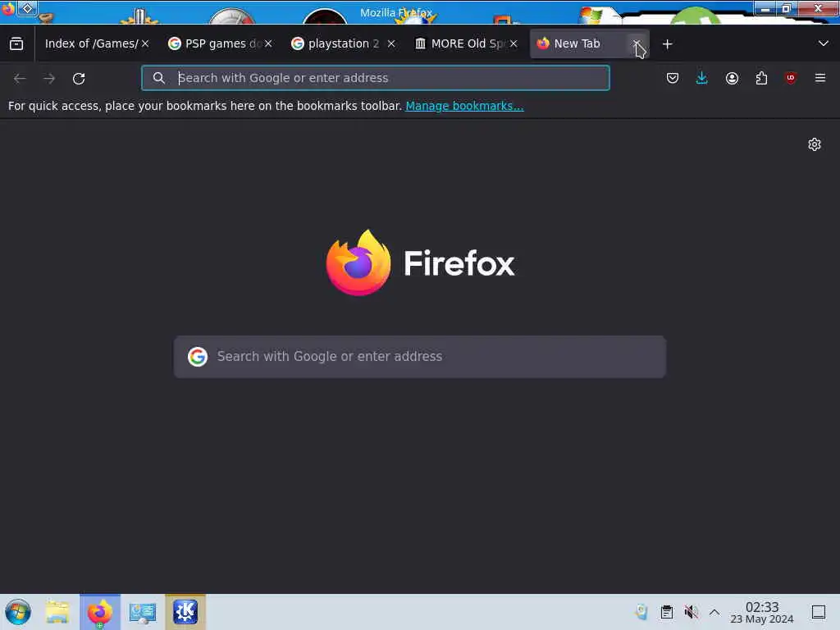Select Firefox in the taskbar
This screenshot has height=630, width=840.
click(x=100, y=612)
